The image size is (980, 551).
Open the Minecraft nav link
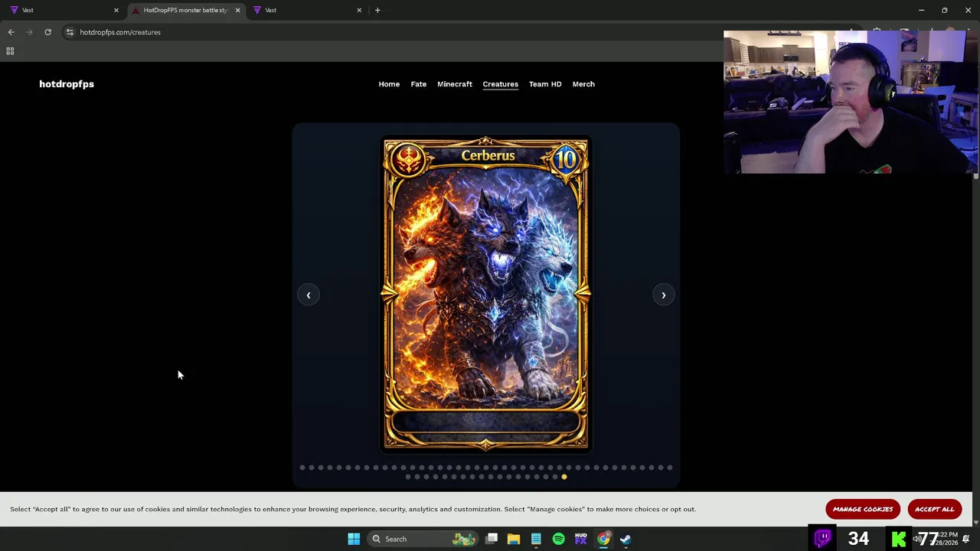[x=455, y=84]
